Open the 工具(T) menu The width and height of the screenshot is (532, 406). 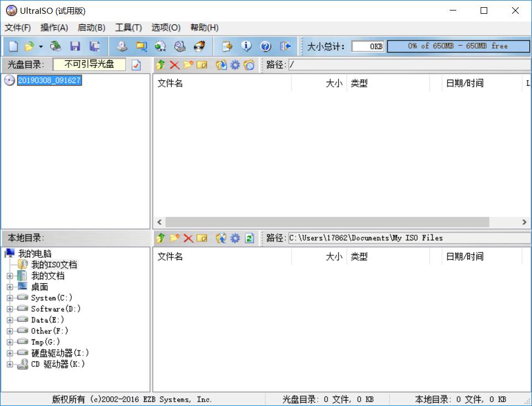[128, 27]
